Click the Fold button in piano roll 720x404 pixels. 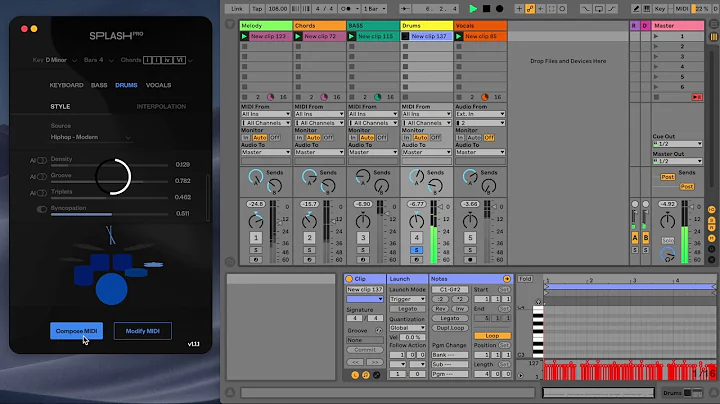coord(525,279)
